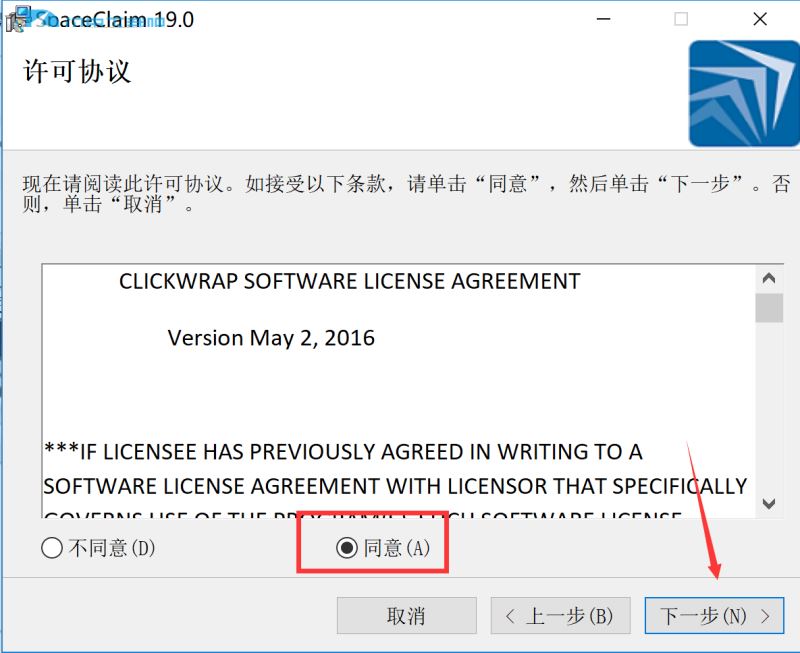800x653 pixels.
Task: Click the scrollbar track below the thumb
Action: click(x=769, y=406)
